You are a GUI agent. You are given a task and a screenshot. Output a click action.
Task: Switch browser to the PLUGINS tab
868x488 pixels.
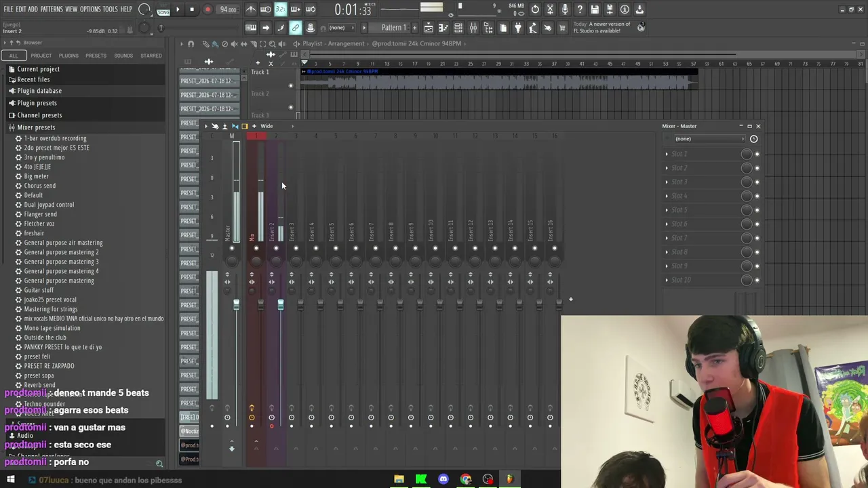[x=68, y=56]
